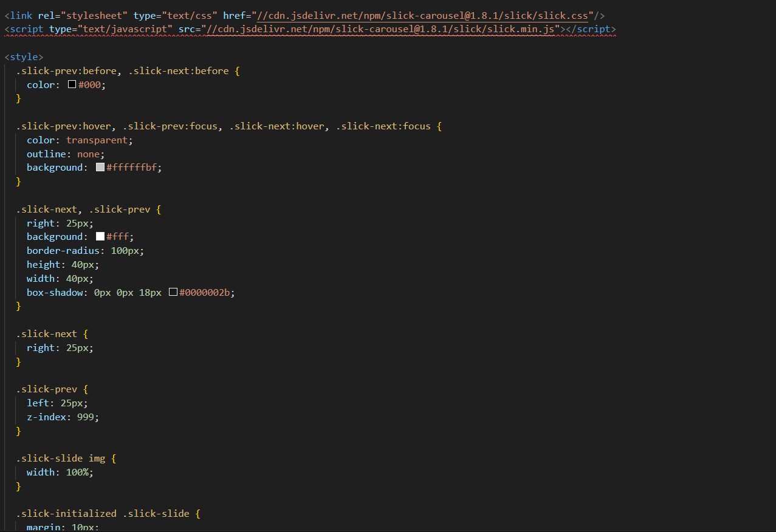Click the width 100% declaration
The height and width of the screenshot is (532, 776).
(60, 472)
